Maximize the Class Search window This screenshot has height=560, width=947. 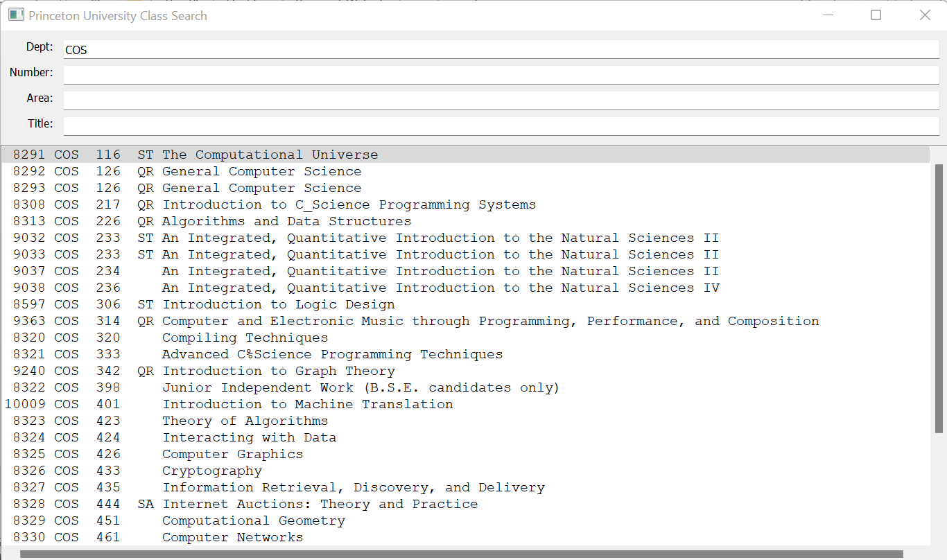coord(876,15)
